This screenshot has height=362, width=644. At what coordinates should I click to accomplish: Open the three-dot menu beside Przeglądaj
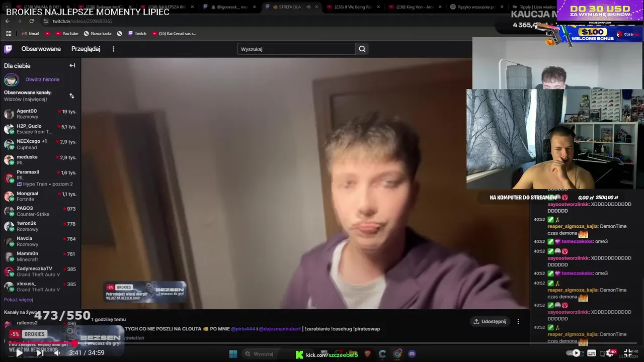[x=113, y=49]
